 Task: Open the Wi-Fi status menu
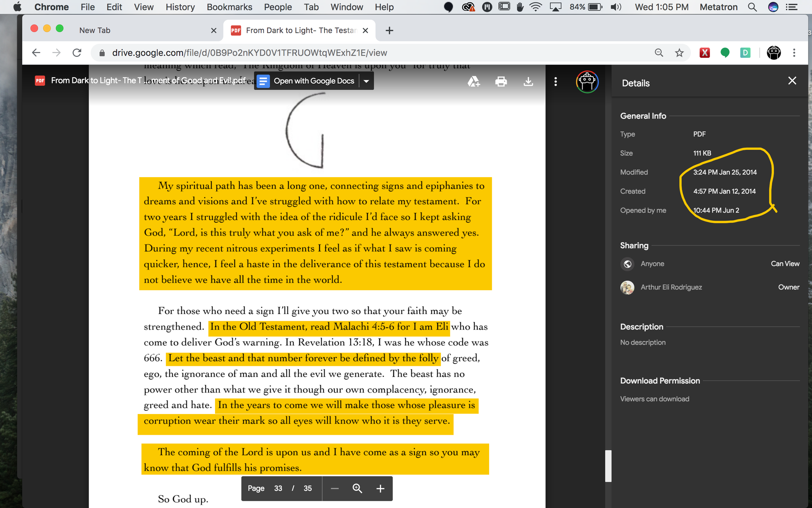point(536,7)
